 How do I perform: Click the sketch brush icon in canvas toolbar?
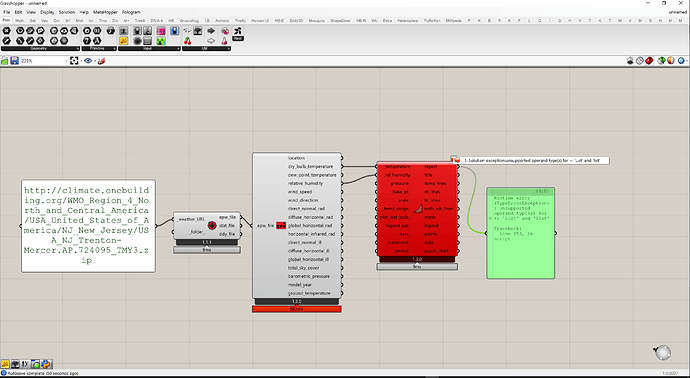[x=101, y=61]
